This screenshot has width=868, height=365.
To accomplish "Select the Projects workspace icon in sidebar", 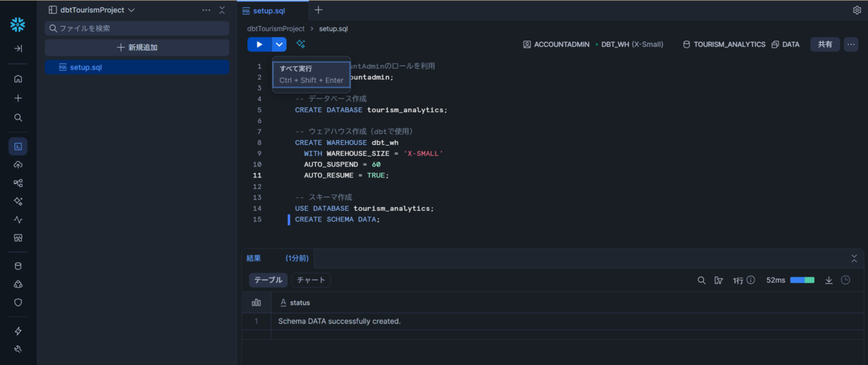I will point(18,146).
